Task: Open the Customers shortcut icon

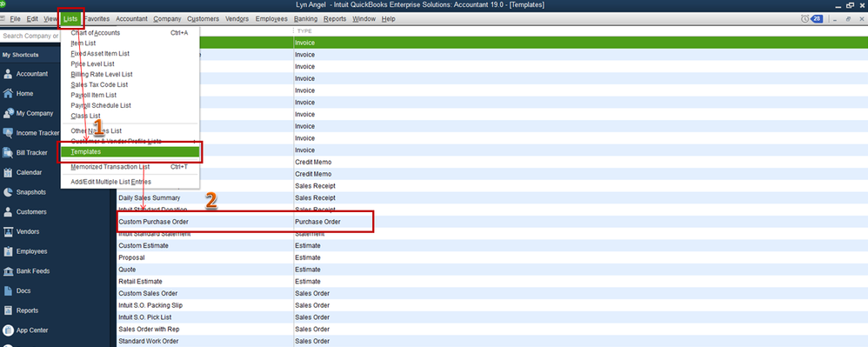Action: [8, 211]
